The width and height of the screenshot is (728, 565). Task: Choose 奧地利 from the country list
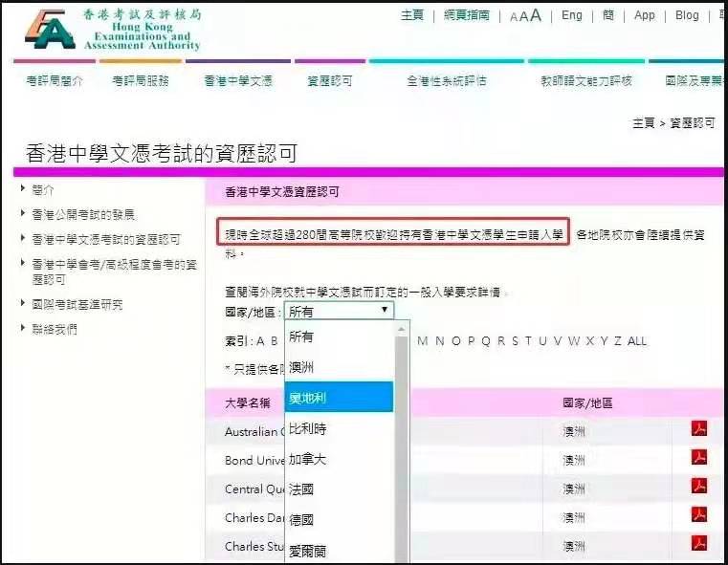339,397
